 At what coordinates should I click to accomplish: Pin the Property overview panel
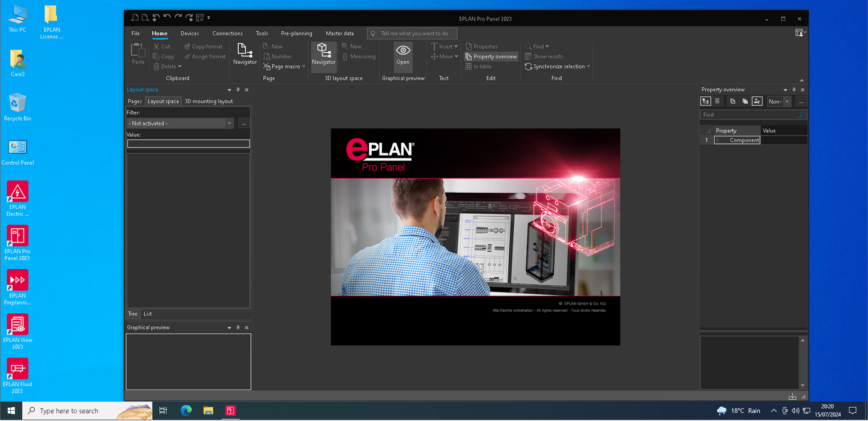pos(794,89)
